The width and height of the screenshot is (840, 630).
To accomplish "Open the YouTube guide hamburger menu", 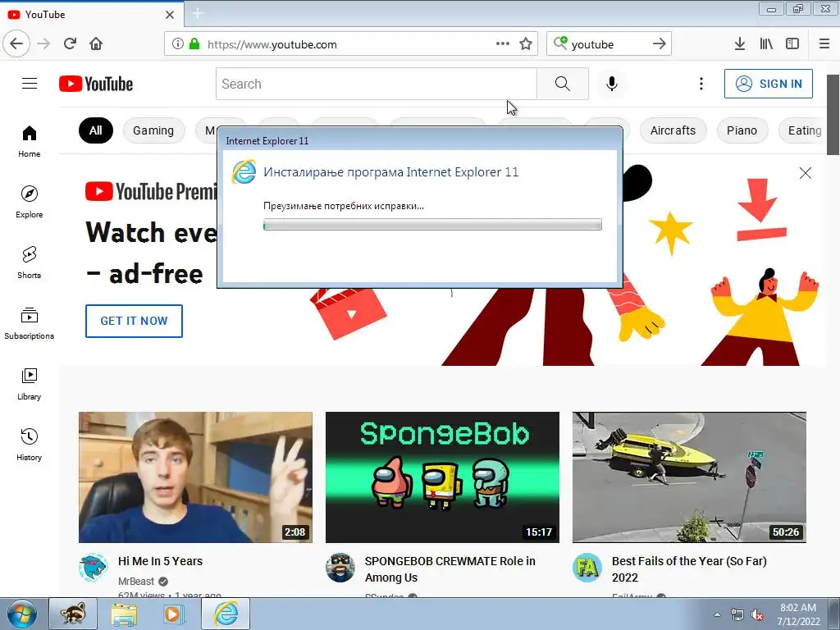I will (x=30, y=84).
